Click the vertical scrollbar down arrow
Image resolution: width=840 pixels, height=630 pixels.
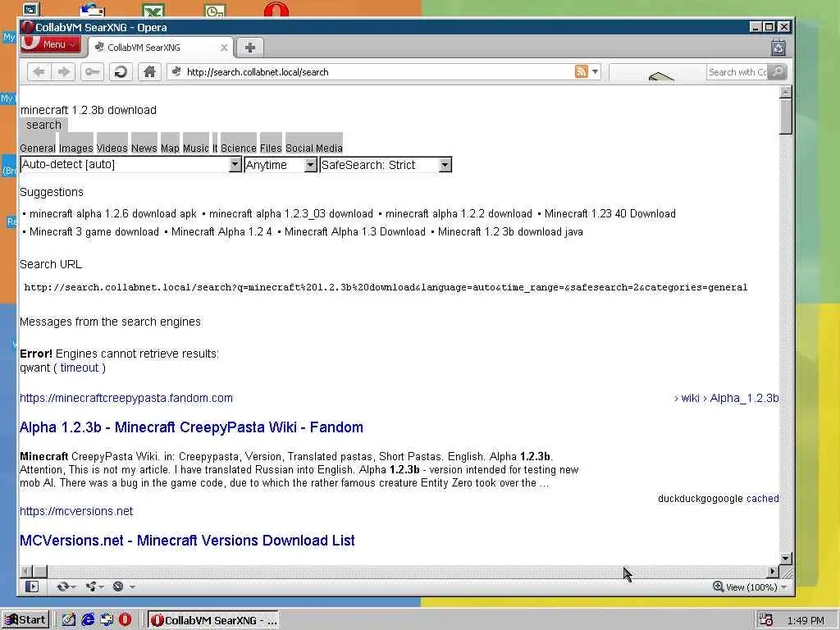[785, 558]
